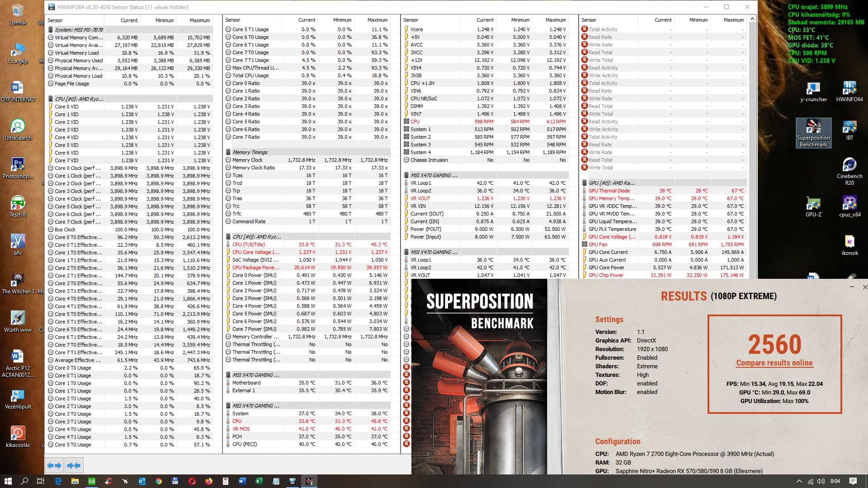Switch to Superposition Benchmark taskbar icon
This screenshot has height=488, width=868.
coord(309,481)
